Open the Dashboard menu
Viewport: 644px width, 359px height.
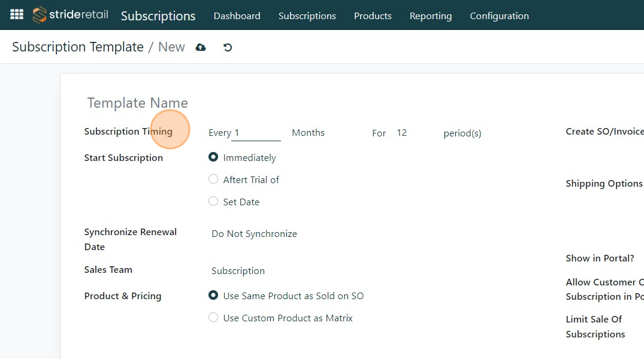[x=237, y=16]
